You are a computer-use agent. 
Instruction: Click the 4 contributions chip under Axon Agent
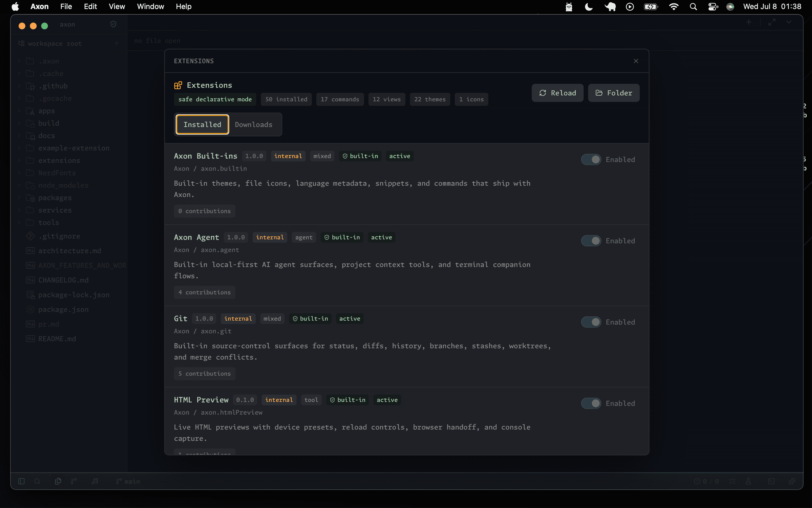(204, 292)
